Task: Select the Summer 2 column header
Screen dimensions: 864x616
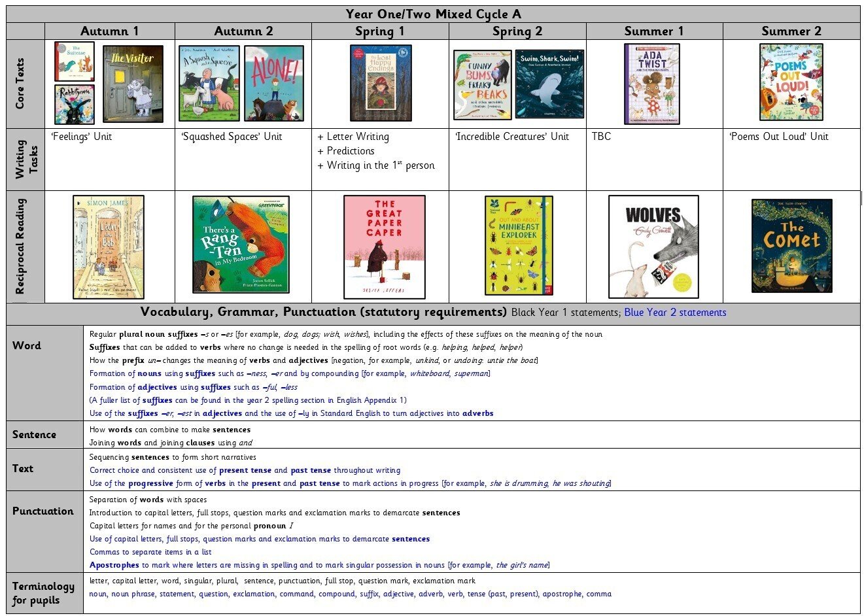Action: pyautogui.click(x=791, y=31)
